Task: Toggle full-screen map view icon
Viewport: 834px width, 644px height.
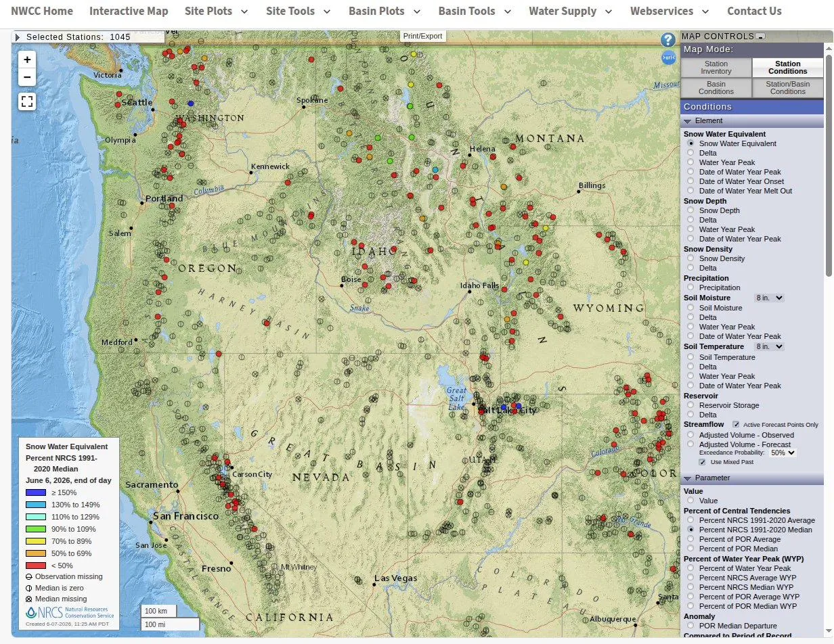Action: click(27, 101)
